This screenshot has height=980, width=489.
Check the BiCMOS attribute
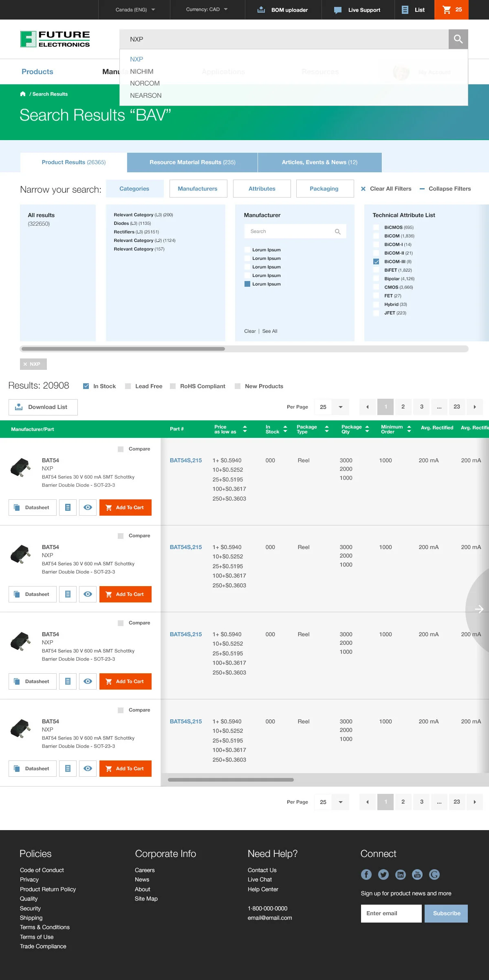(x=376, y=227)
